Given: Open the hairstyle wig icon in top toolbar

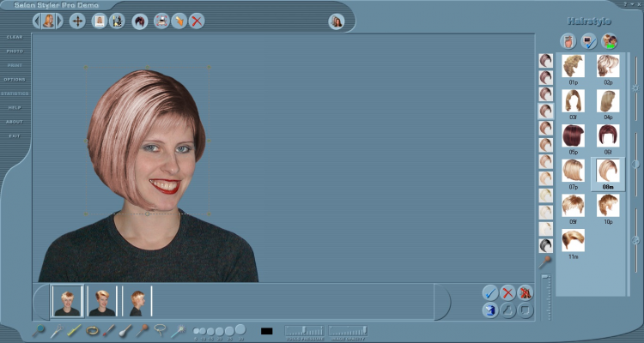Looking at the screenshot, I should click(x=139, y=21).
